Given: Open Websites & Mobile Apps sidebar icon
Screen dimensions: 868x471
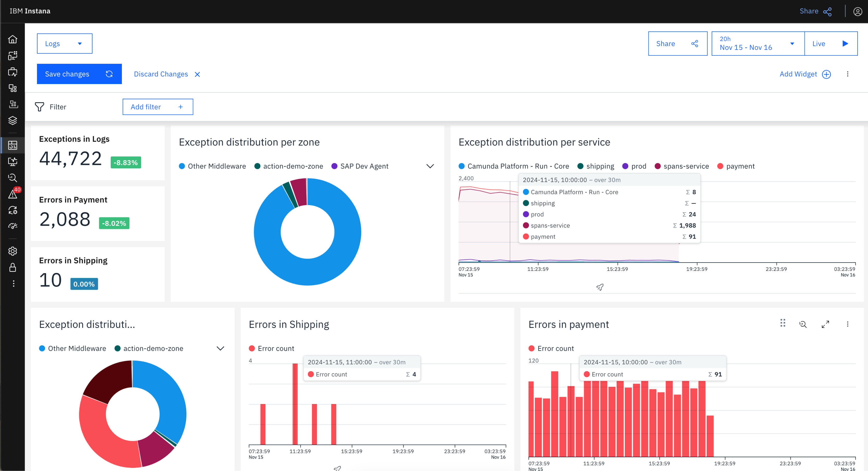Looking at the screenshot, I should pyautogui.click(x=13, y=55).
